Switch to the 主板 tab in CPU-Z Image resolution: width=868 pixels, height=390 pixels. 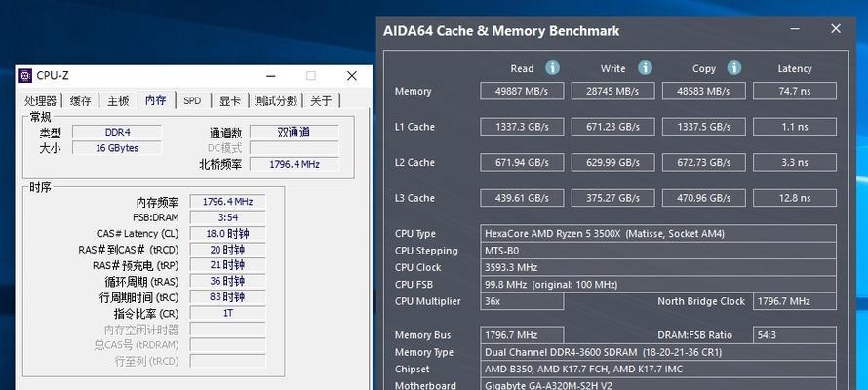(x=118, y=100)
